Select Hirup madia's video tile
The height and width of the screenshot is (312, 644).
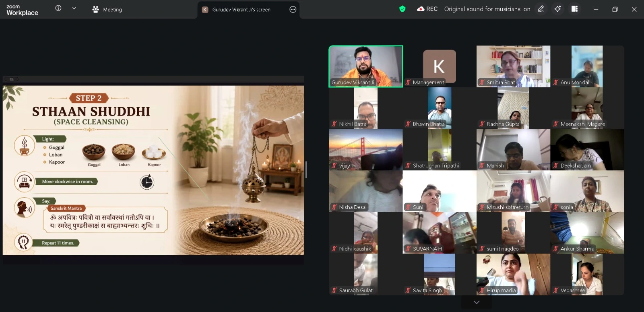(513, 274)
